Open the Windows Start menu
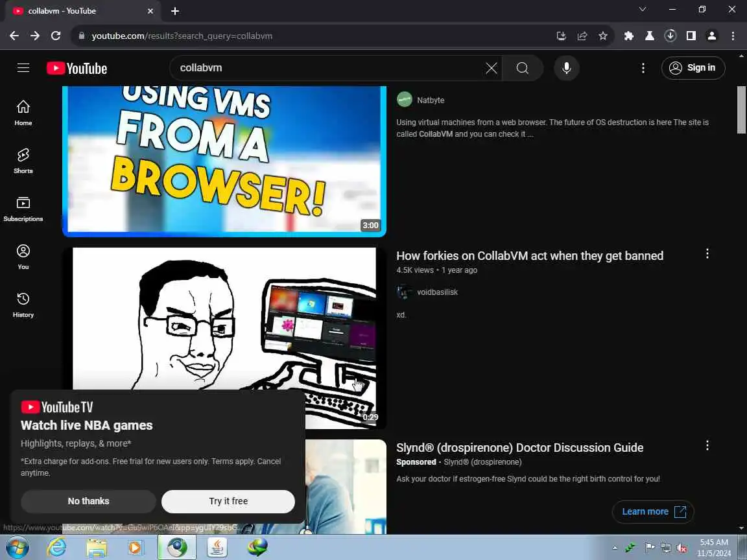 pyautogui.click(x=18, y=548)
